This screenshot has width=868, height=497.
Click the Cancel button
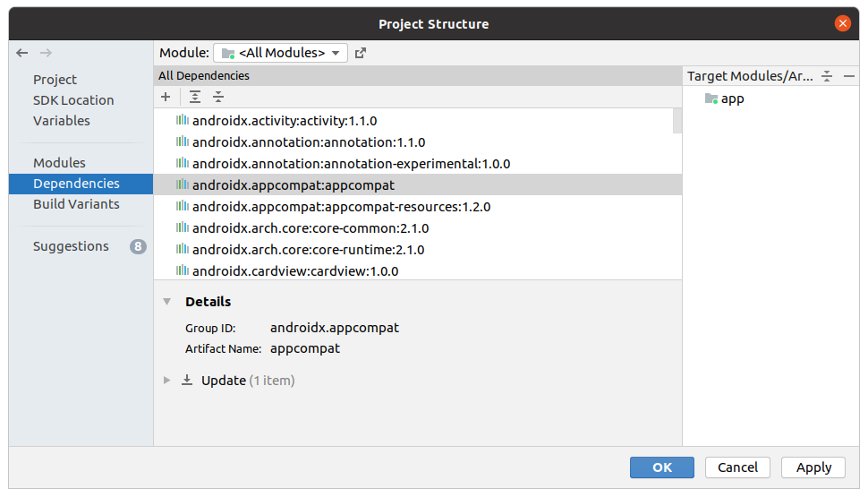tap(737, 467)
